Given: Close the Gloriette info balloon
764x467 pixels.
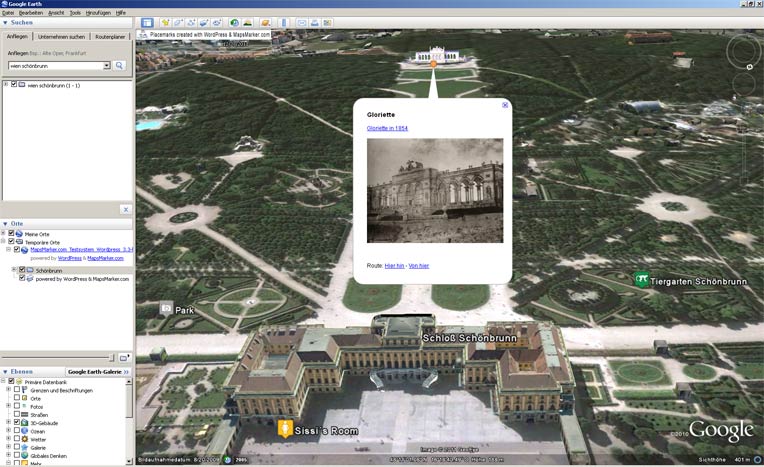Looking at the screenshot, I should tap(505, 105).
